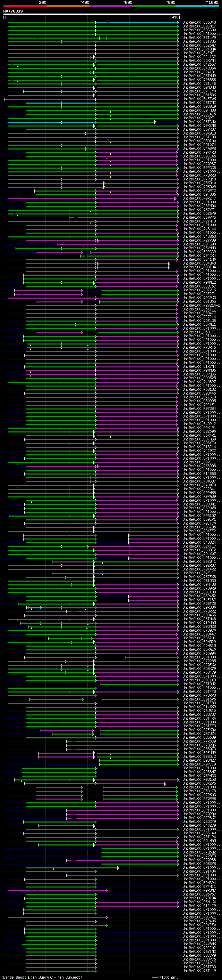
Task: Click the purple ~60% identity legend bar
Action: 111,6
